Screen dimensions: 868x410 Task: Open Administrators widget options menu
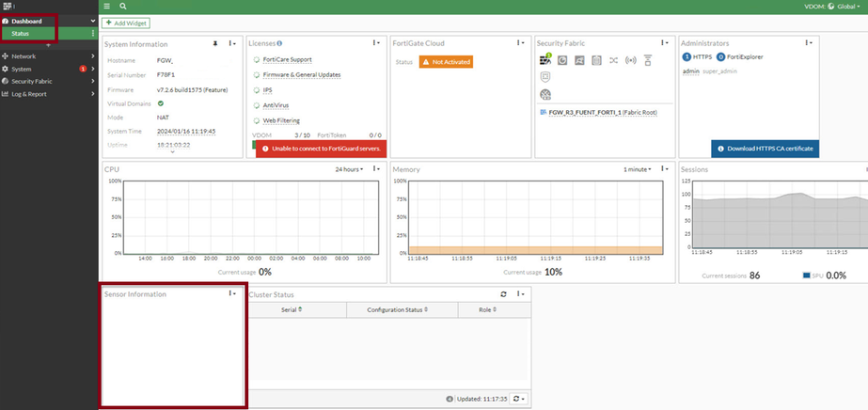coord(809,43)
